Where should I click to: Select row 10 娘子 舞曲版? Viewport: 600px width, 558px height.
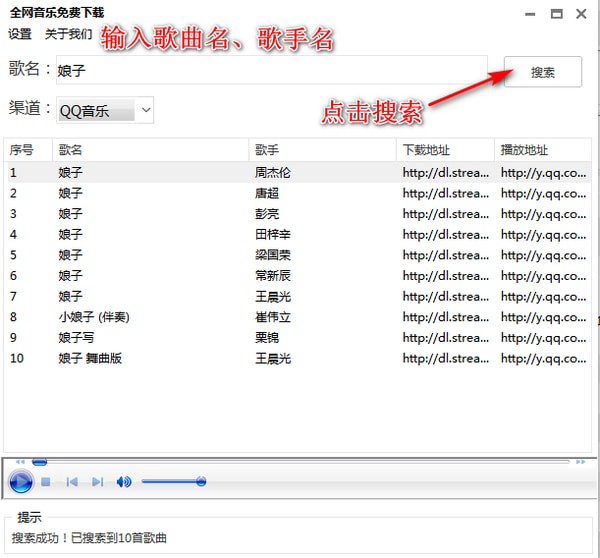[90, 358]
